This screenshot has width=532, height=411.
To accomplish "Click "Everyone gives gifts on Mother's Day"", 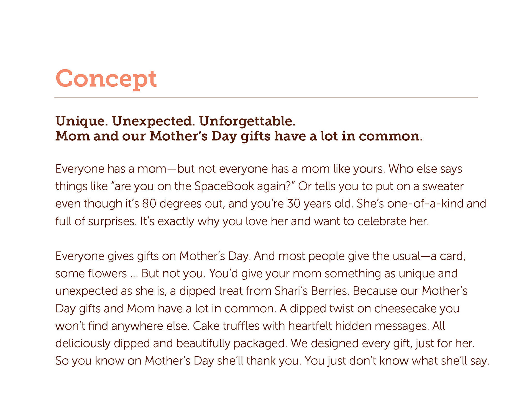I will click(152, 256).
